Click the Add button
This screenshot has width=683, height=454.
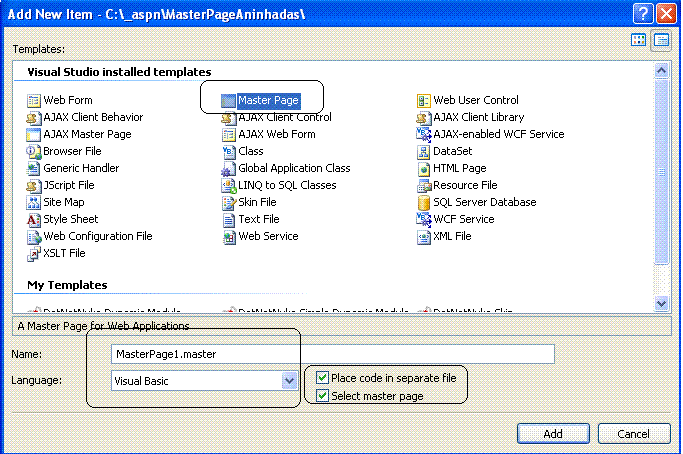coord(553,434)
